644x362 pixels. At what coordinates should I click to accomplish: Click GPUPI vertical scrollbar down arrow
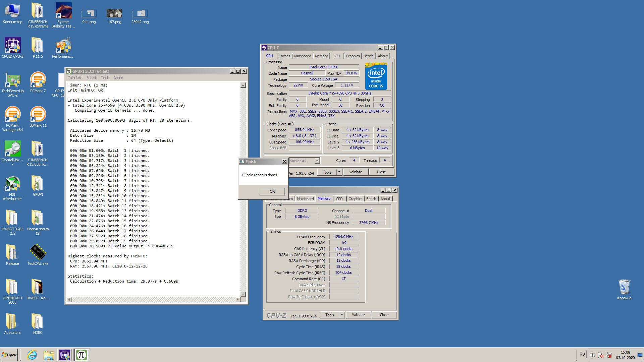(x=243, y=294)
